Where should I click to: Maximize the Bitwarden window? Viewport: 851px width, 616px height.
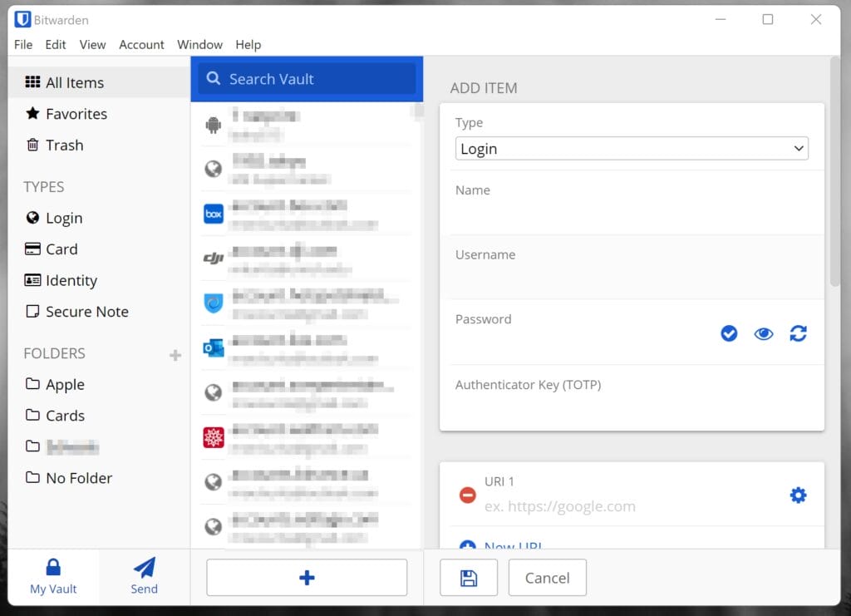point(767,20)
